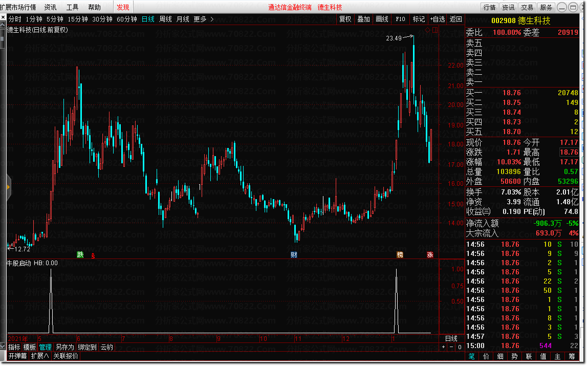Viewport: 588px width, 366px height.
Task: Click the 复权 toolbar button
Action: tap(345, 19)
